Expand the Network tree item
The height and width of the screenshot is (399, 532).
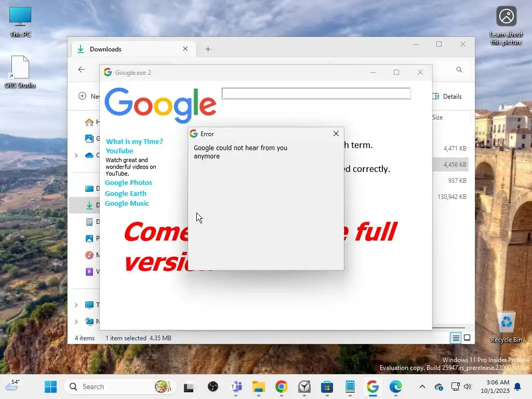[76, 321]
